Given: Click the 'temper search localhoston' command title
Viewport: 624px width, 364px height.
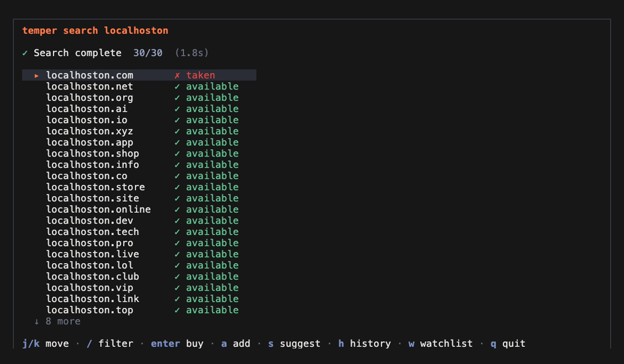Looking at the screenshot, I should (95, 31).
